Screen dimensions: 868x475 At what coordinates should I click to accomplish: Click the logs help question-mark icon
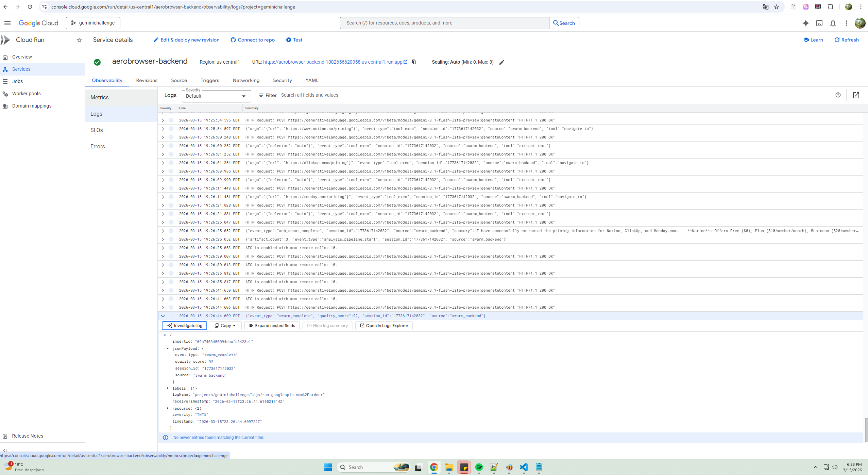838,95
